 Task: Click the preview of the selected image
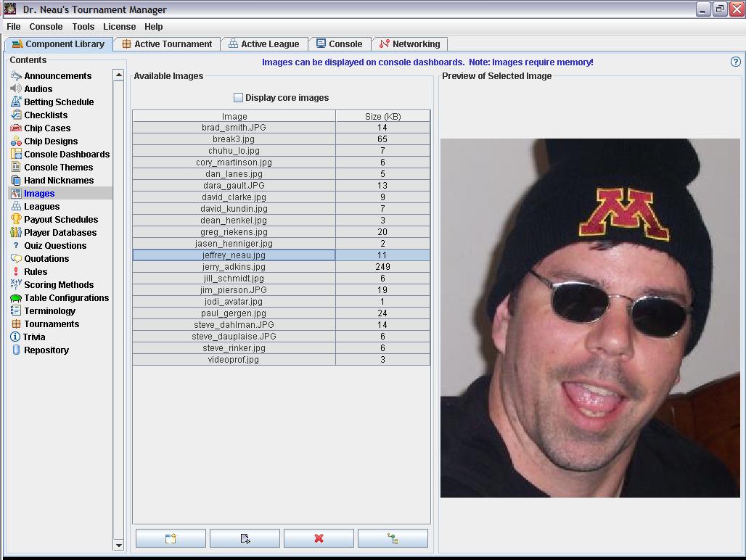coord(590,318)
